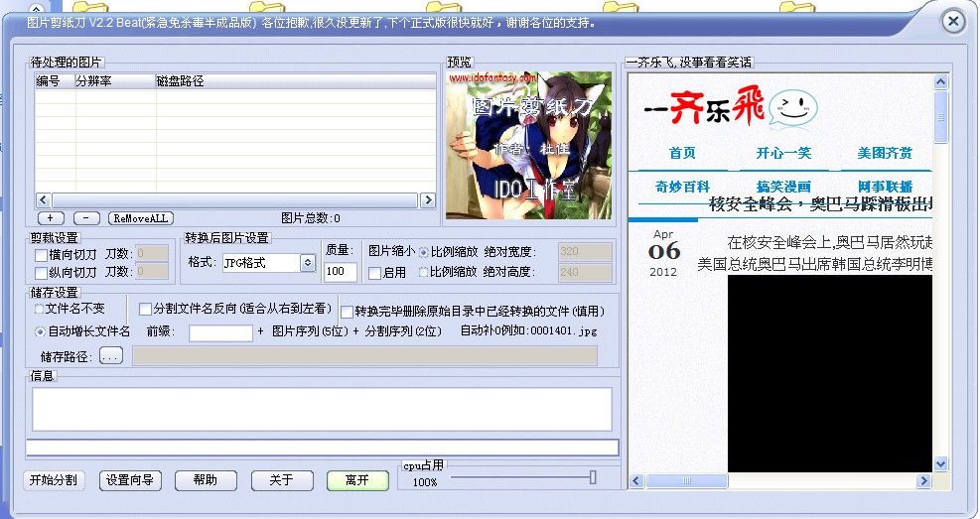The width and height of the screenshot is (980, 519).
Task: Click the 储存路径 browse button
Action: tap(110, 356)
